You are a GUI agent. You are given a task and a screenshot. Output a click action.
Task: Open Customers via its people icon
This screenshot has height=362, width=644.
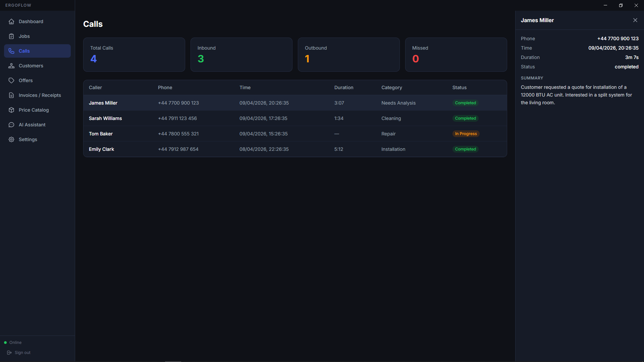11,66
